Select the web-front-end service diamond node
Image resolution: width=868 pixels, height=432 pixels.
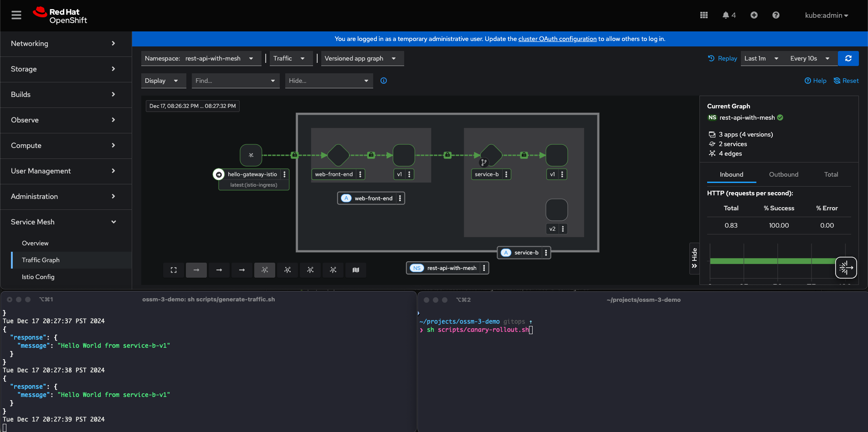pos(339,155)
